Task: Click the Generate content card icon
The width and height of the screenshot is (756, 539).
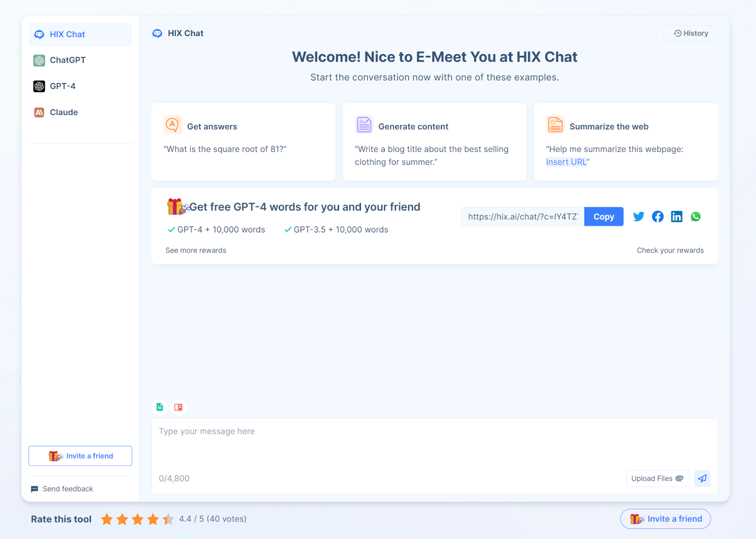Action: click(364, 125)
